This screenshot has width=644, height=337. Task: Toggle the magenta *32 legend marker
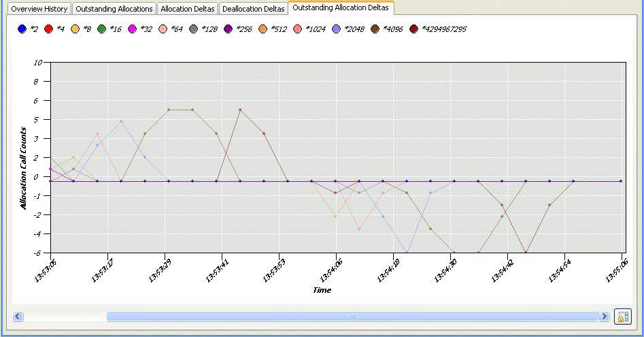132,29
